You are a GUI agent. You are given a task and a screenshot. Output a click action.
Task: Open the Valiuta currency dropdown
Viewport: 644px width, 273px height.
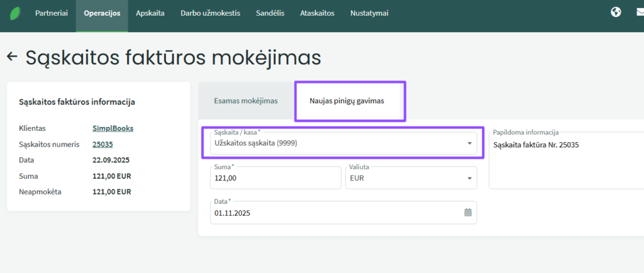coord(469,178)
